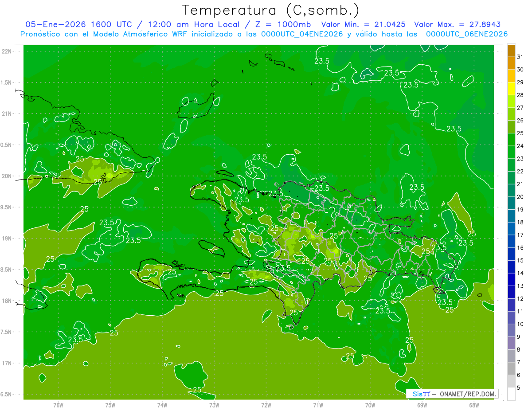Pick the yellow legend swatch between 28 and 29
The image size is (532, 411).
coord(511,89)
